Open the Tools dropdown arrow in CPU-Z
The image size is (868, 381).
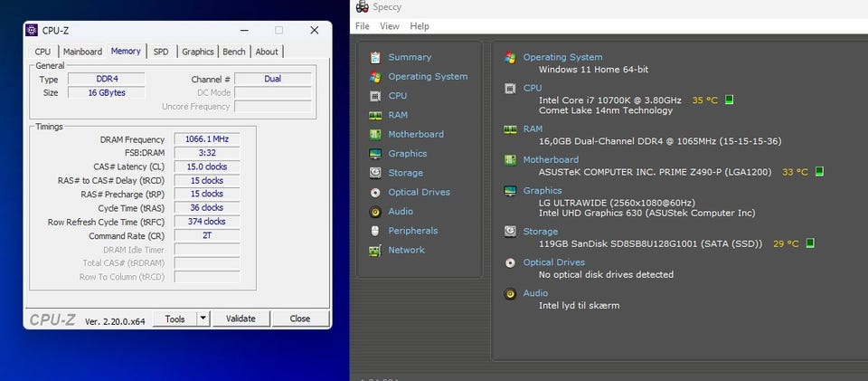(x=203, y=319)
